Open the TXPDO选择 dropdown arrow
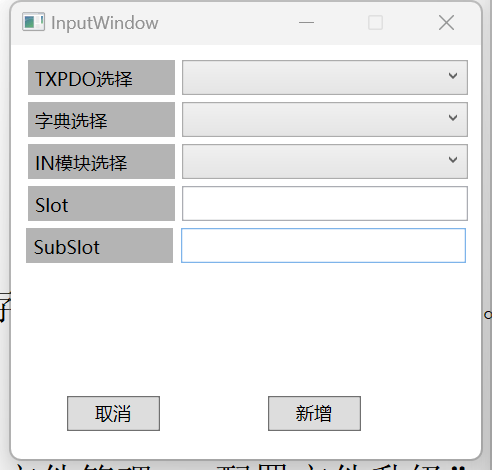The height and width of the screenshot is (470, 492). pos(453,76)
